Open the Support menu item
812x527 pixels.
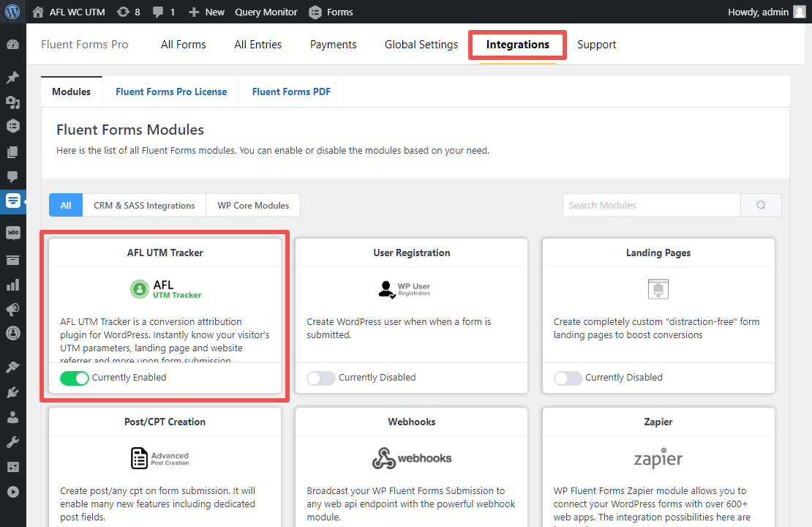[x=597, y=45]
